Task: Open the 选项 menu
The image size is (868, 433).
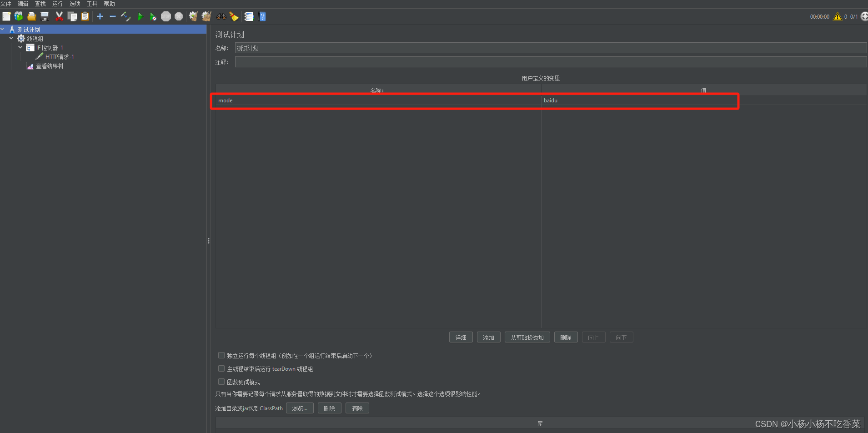Action: click(75, 4)
